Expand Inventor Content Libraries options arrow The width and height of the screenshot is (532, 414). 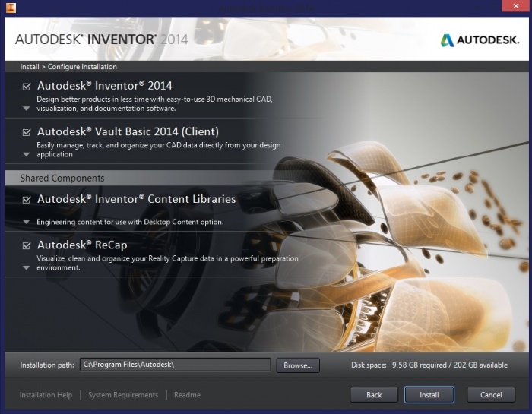[26, 222]
